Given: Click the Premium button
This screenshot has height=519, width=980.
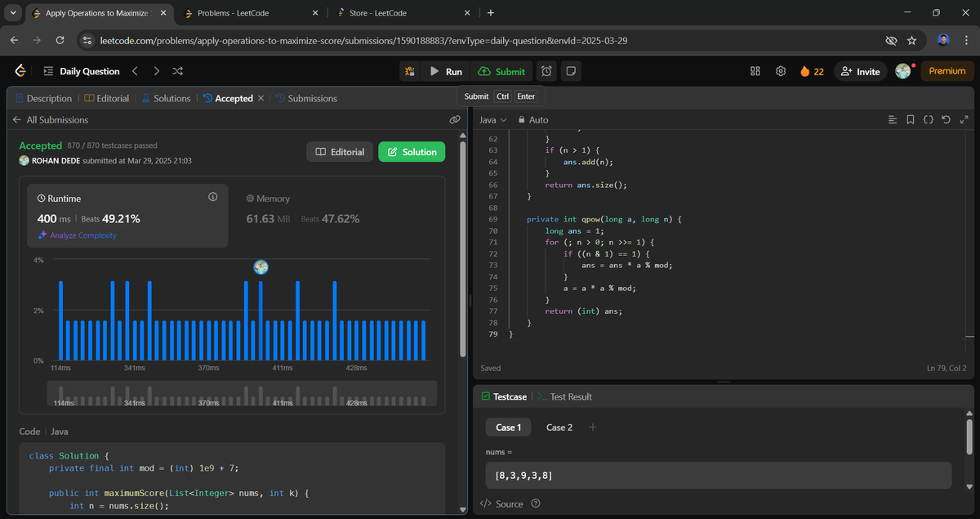Looking at the screenshot, I should pos(947,71).
